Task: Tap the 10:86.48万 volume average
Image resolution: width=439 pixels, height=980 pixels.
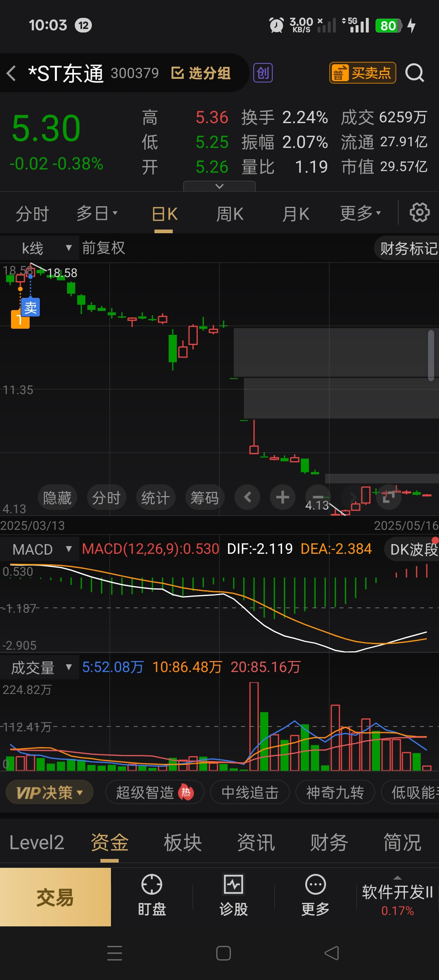Action: (x=187, y=667)
